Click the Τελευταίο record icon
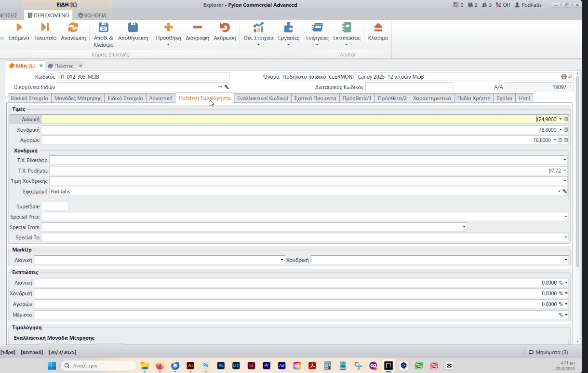588x373 pixels. point(45,28)
